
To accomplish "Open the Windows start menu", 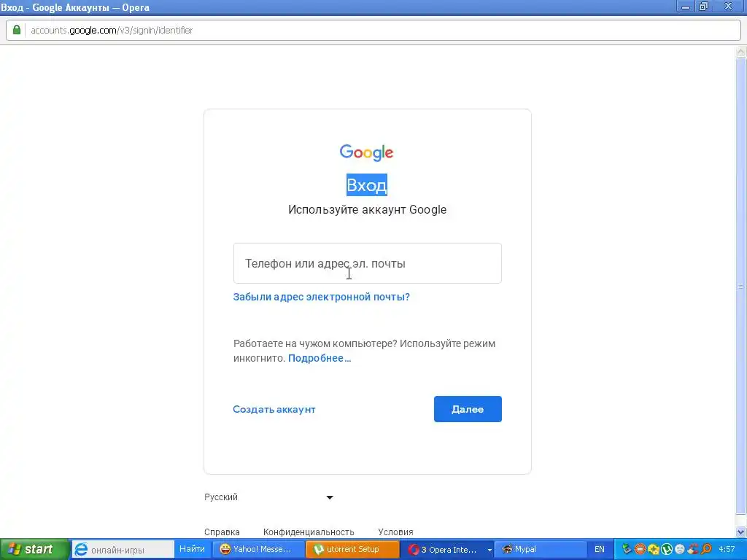I will 34,550.
